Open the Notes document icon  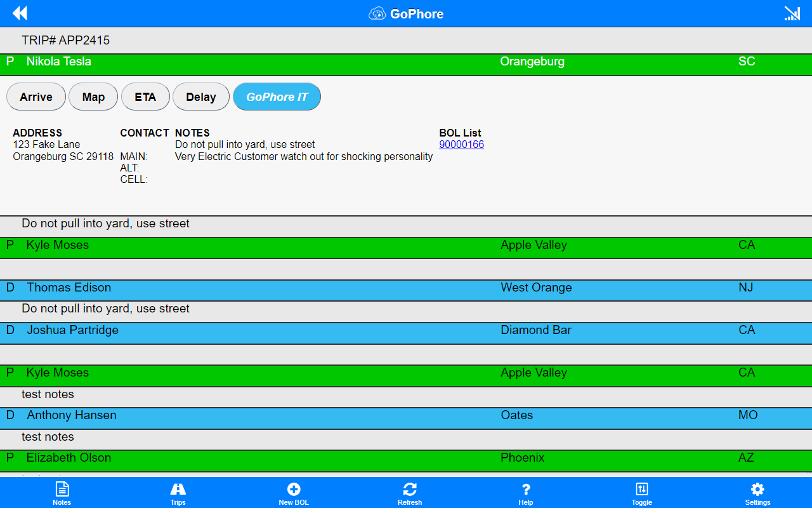62,489
